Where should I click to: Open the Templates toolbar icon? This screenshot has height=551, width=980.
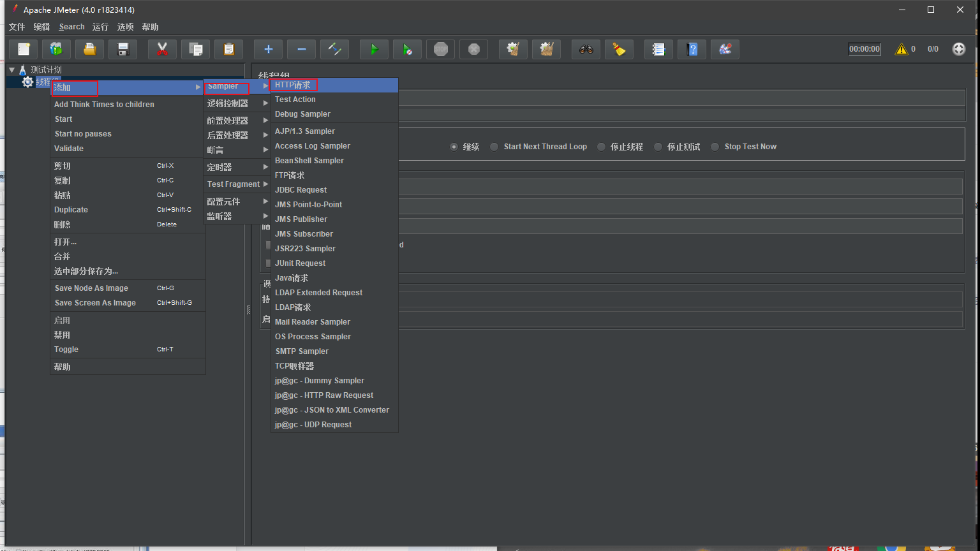pos(57,49)
